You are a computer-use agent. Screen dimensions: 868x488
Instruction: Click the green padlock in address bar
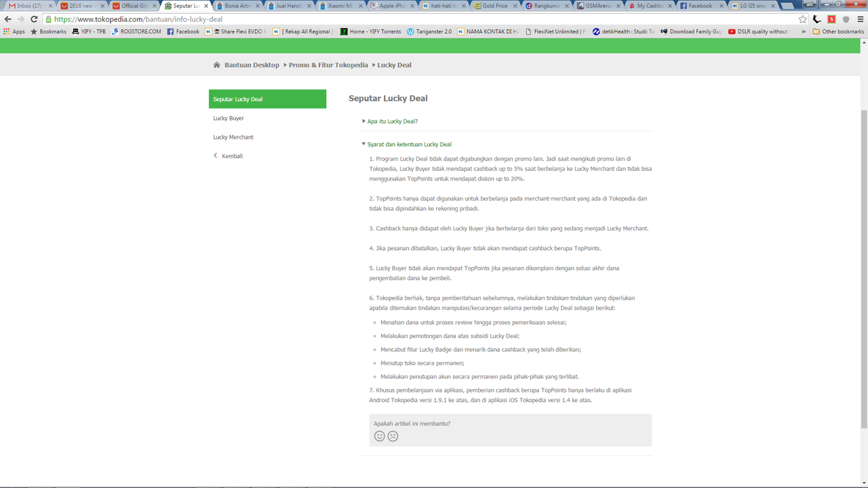coord(48,20)
